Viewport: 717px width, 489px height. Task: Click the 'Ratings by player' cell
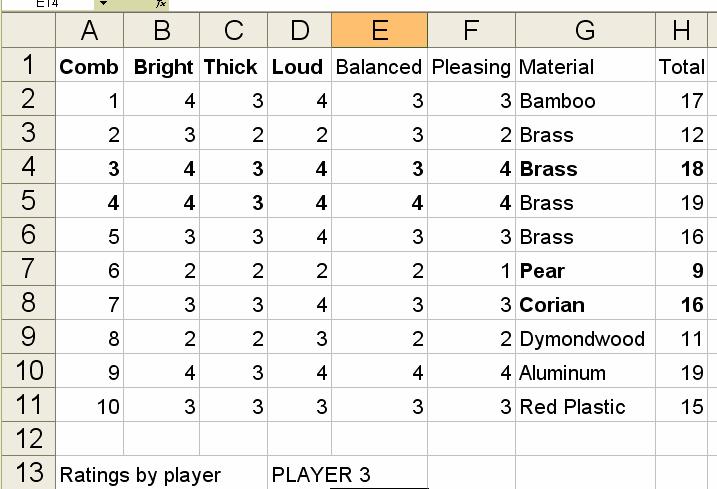click(x=140, y=474)
